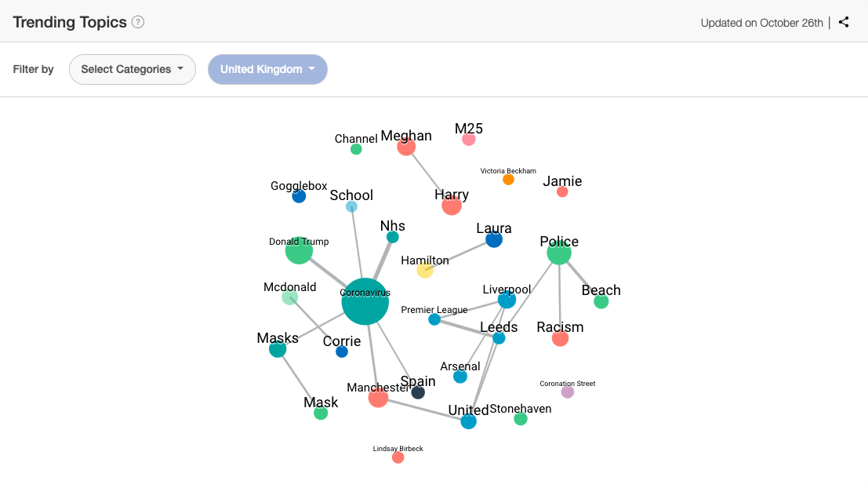
Task: Expand the United Kingdom country dropdown
Action: [267, 69]
